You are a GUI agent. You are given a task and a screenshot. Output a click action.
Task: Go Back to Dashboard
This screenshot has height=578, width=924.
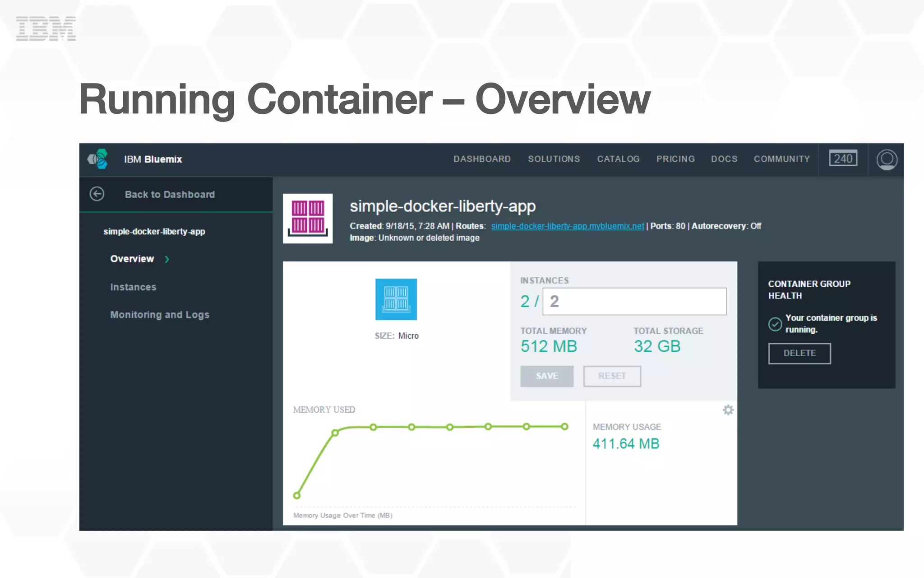[170, 194]
